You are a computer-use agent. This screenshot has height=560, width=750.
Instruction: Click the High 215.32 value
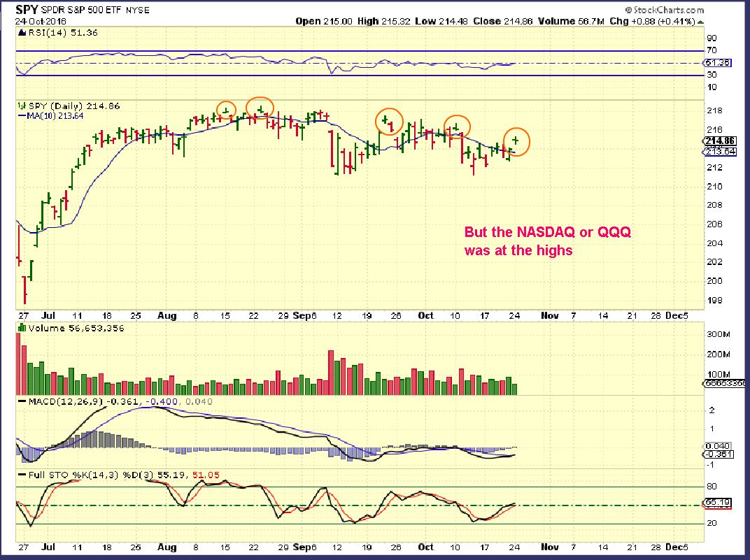click(x=383, y=22)
